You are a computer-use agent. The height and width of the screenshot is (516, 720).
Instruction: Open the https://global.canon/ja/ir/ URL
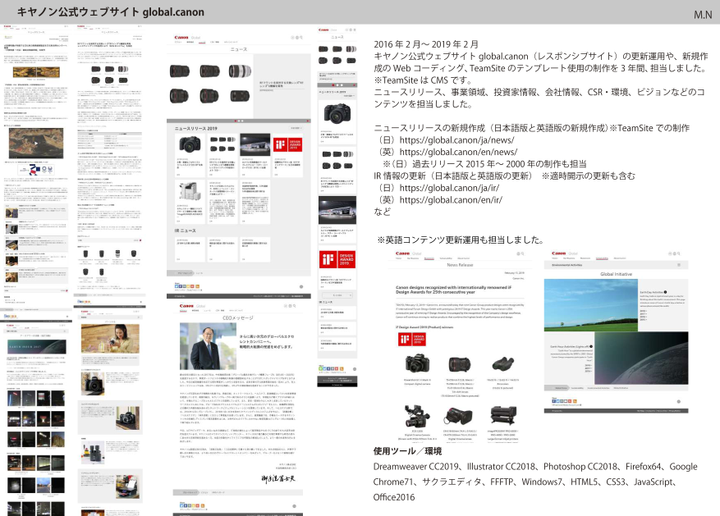tap(449, 188)
